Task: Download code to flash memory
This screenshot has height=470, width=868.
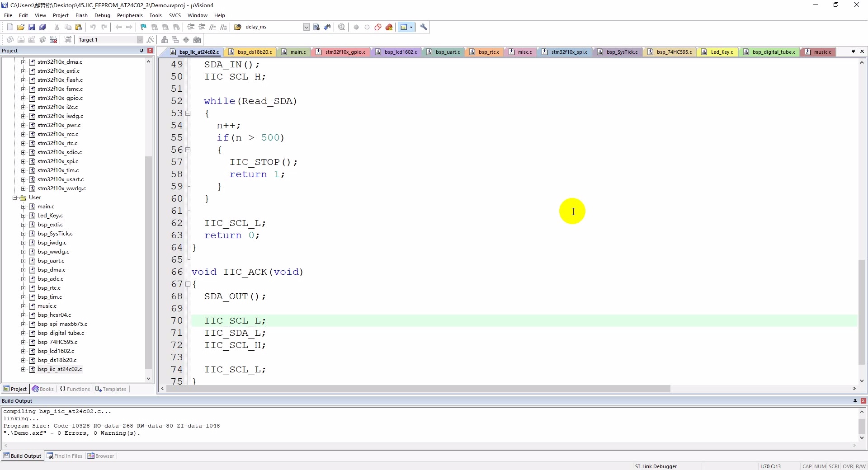Action: (x=67, y=40)
